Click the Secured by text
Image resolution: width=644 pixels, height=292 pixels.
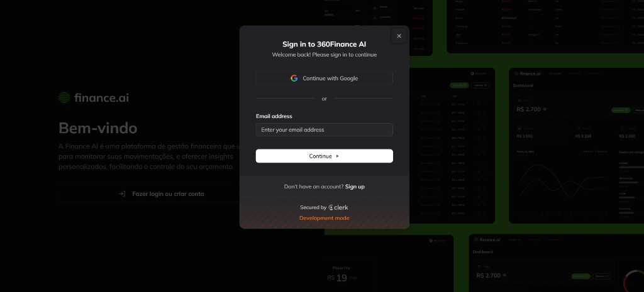pos(313,207)
